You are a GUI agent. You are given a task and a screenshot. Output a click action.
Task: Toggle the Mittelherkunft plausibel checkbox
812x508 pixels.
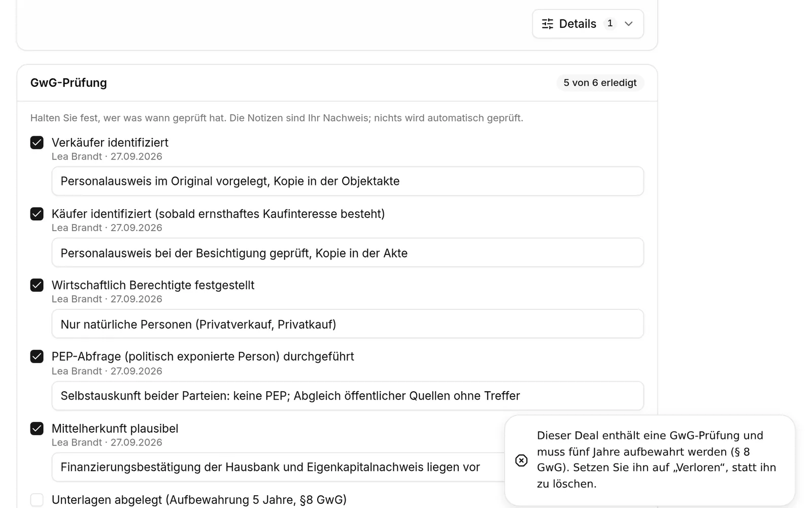[x=37, y=429]
